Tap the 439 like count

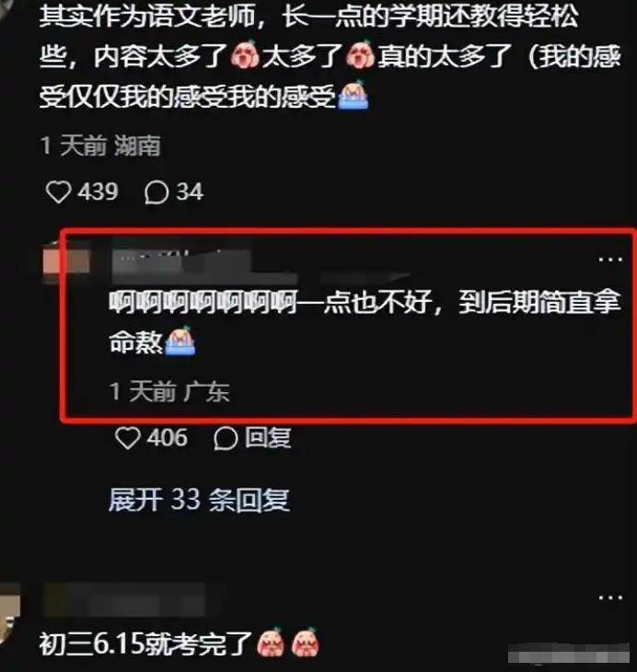point(98,191)
